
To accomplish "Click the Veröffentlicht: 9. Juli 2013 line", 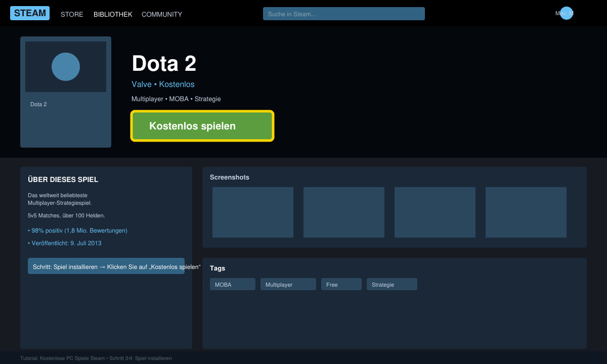I will pyautogui.click(x=65, y=243).
